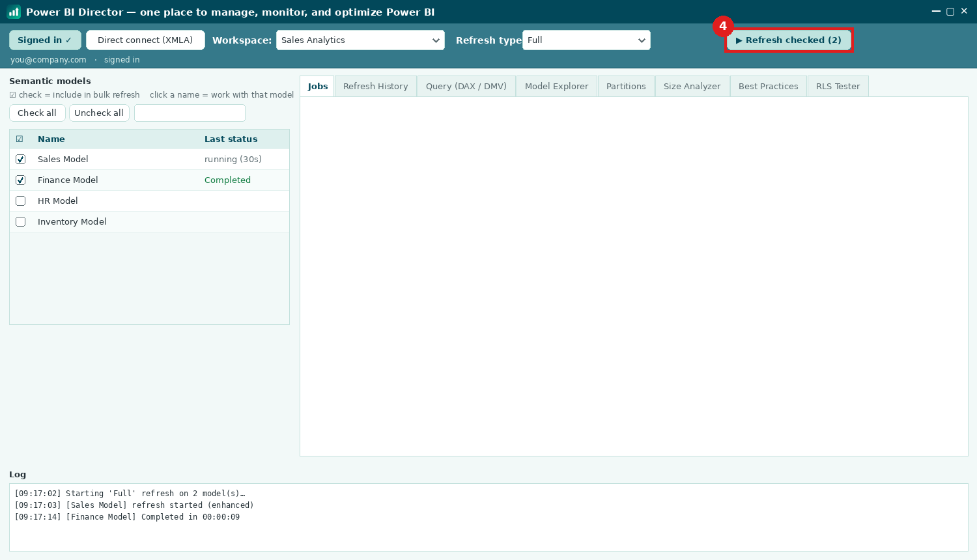Image resolution: width=977 pixels, height=560 pixels.
Task: Click the Uncheck all button
Action: pos(99,113)
